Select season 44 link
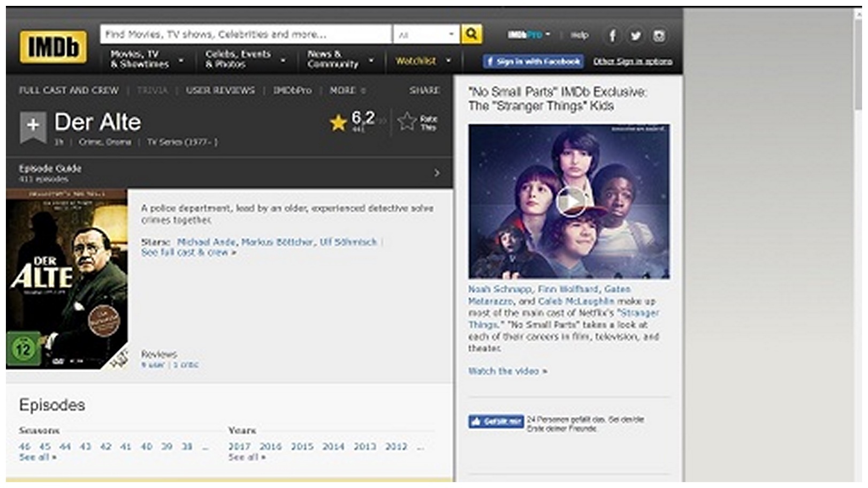This screenshot has width=868, height=488. pos(65,447)
